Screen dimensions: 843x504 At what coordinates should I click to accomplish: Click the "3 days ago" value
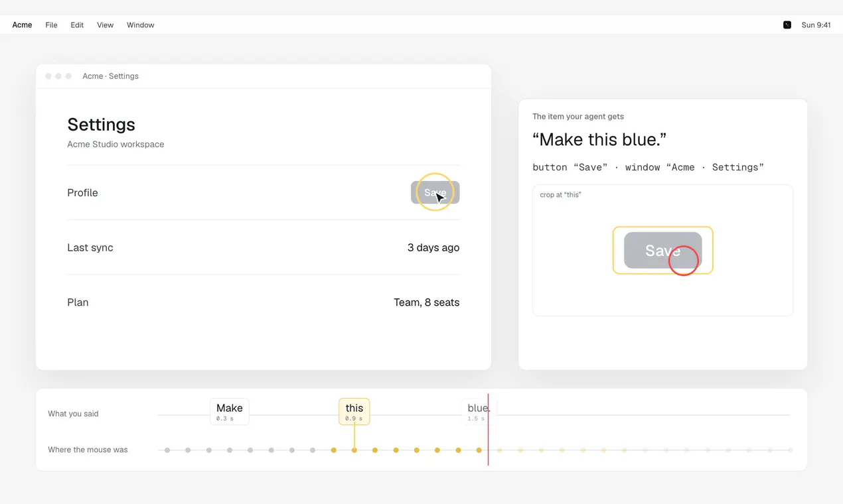tap(433, 247)
